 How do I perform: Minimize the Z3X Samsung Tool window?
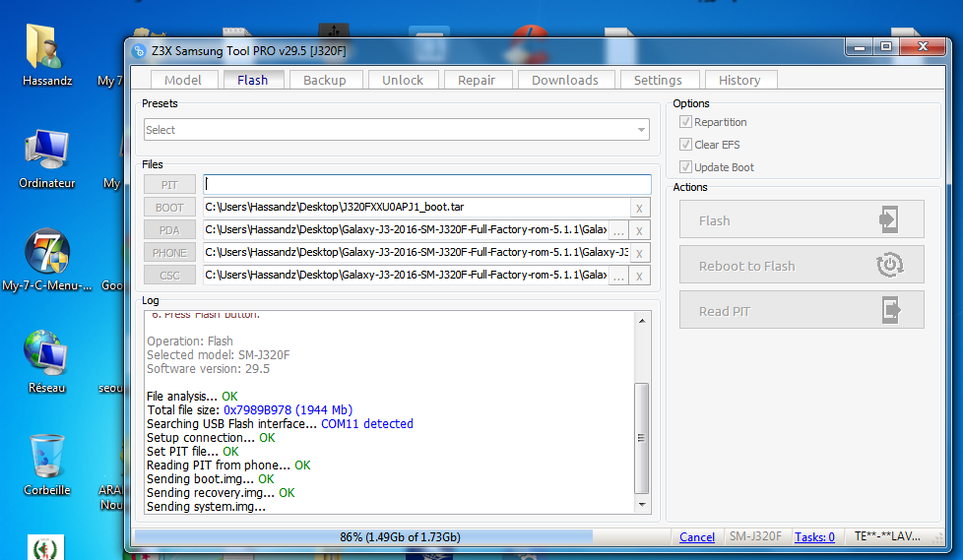(860, 46)
